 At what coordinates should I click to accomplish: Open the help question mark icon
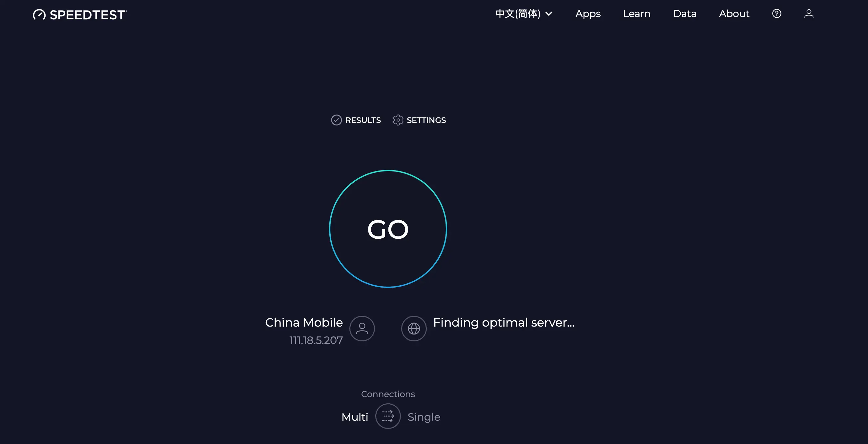coord(777,13)
